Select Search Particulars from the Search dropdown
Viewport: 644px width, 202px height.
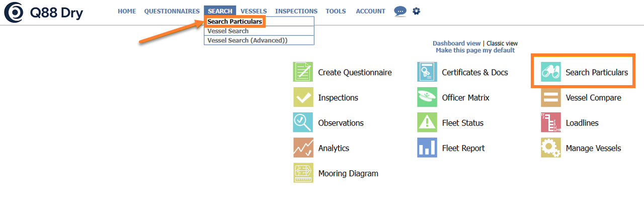234,22
